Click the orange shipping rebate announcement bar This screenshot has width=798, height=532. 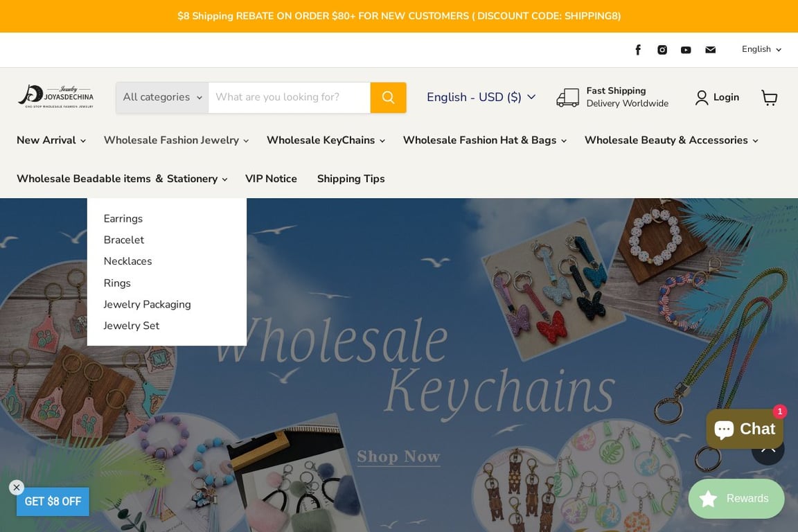399,17
